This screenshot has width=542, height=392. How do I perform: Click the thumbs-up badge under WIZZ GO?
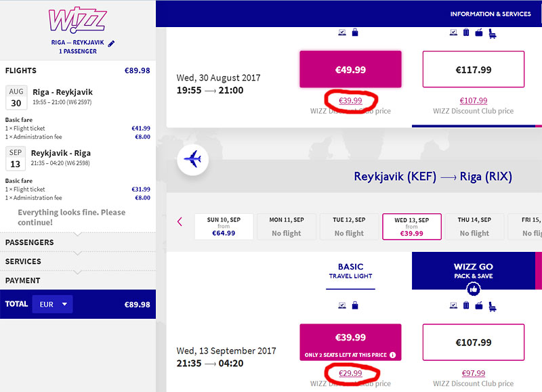coord(473,289)
